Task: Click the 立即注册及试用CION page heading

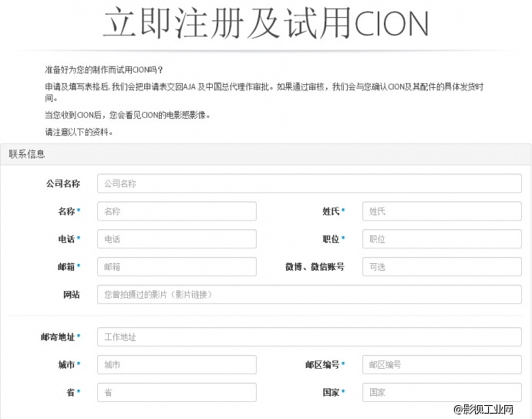Action: [x=265, y=25]
